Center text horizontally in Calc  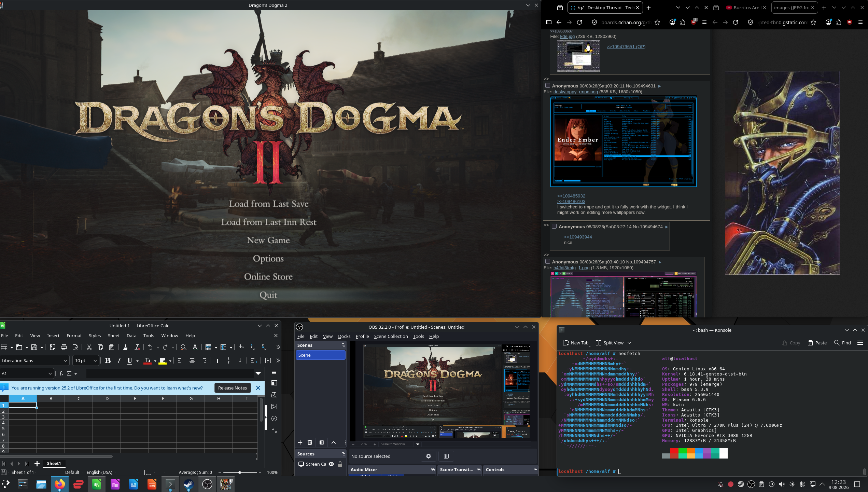click(x=192, y=360)
